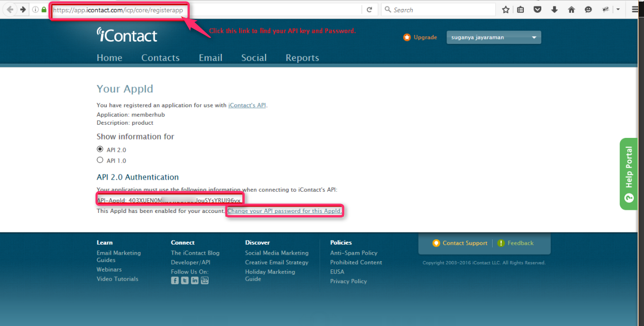Open the Webinars footer link
Screen dimensions: 644x326
click(x=109, y=269)
